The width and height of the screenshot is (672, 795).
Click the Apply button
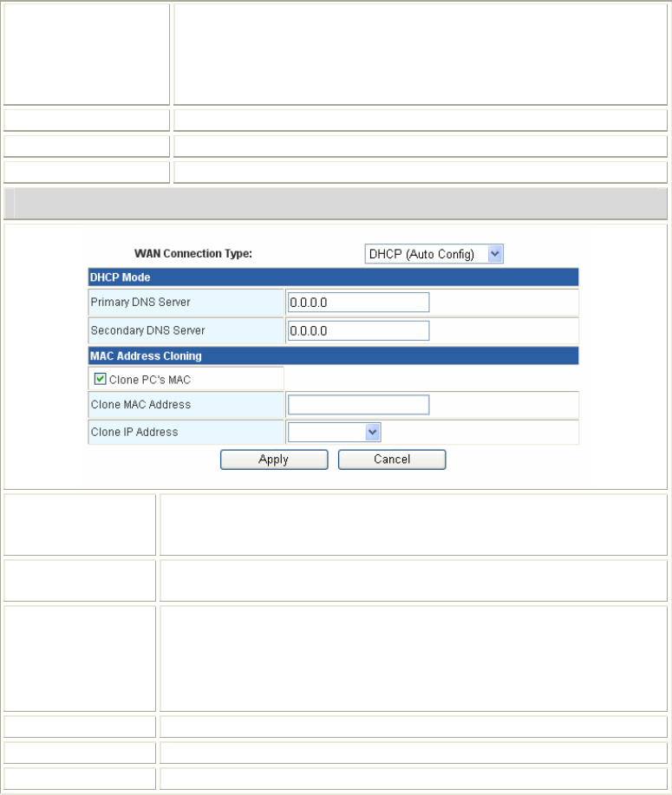[274, 459]
